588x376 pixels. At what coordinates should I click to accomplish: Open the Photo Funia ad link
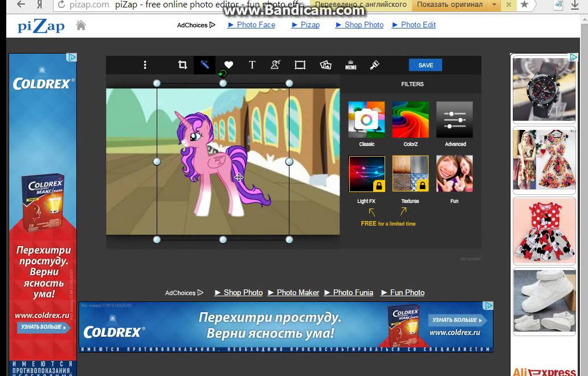(349, 292)
